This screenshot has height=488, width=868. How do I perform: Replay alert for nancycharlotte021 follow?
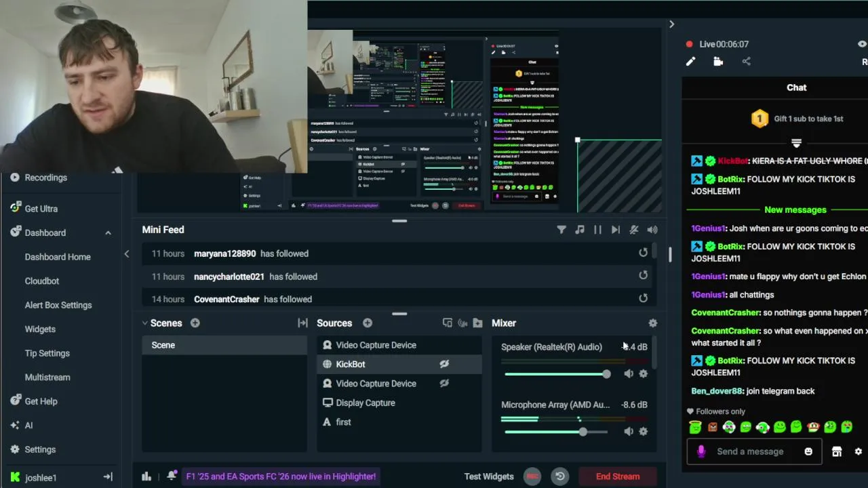coord(643,275)
